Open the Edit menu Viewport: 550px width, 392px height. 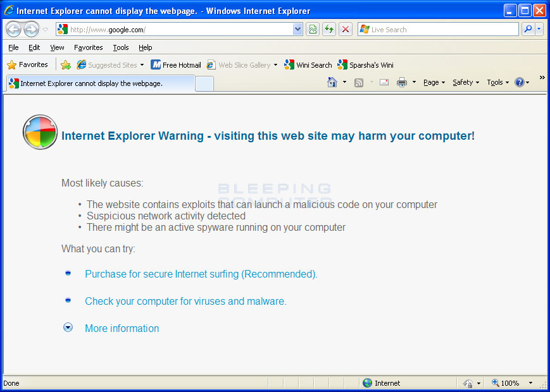(x=34, y=47)
